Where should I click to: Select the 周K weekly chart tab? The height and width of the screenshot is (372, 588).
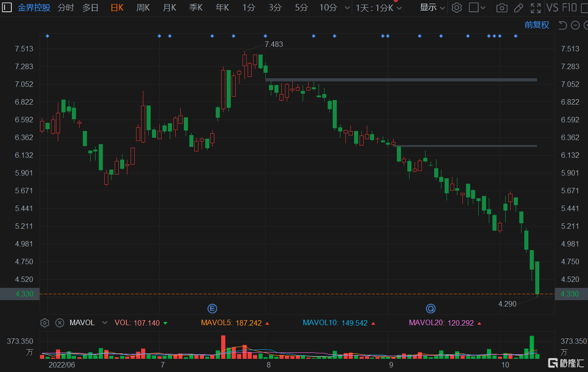pyautogui.click(x=143, y=7)
